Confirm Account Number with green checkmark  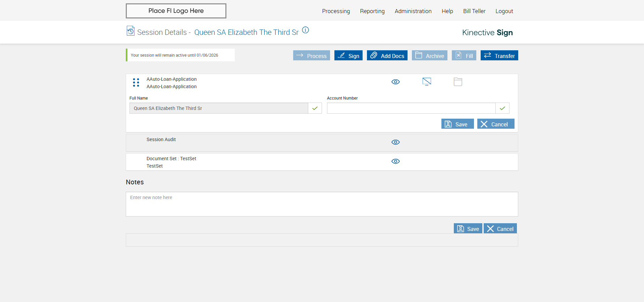pyautogui.click(x=502, y=108)
